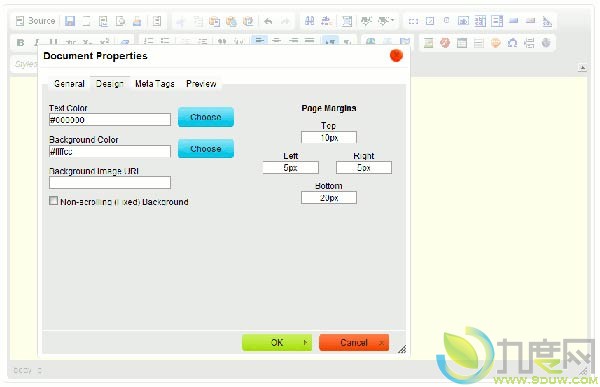Click the Insert Table icon
600x387 pixels.
click(462, 43)
